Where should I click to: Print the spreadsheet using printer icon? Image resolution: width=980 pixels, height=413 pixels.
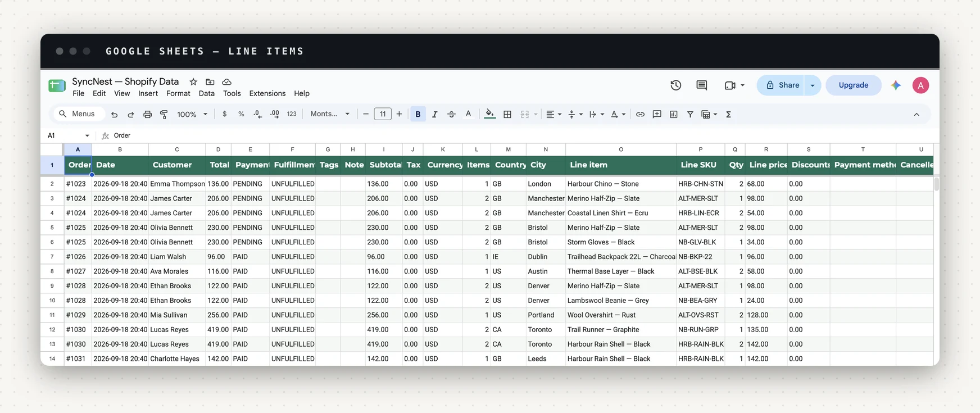click(147, 114)
